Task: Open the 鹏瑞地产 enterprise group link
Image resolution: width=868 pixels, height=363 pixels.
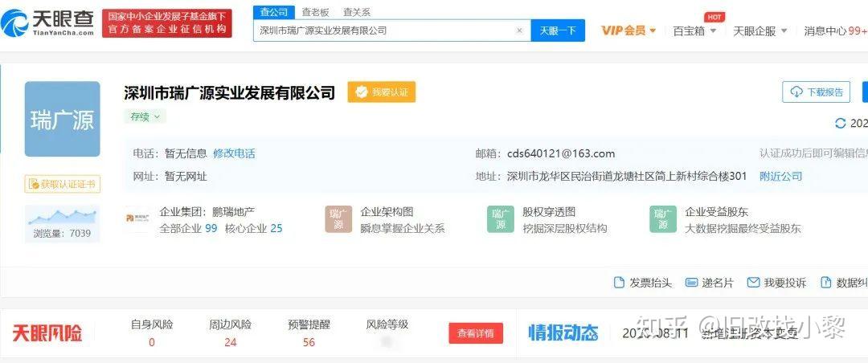Action: pos(234,211)
